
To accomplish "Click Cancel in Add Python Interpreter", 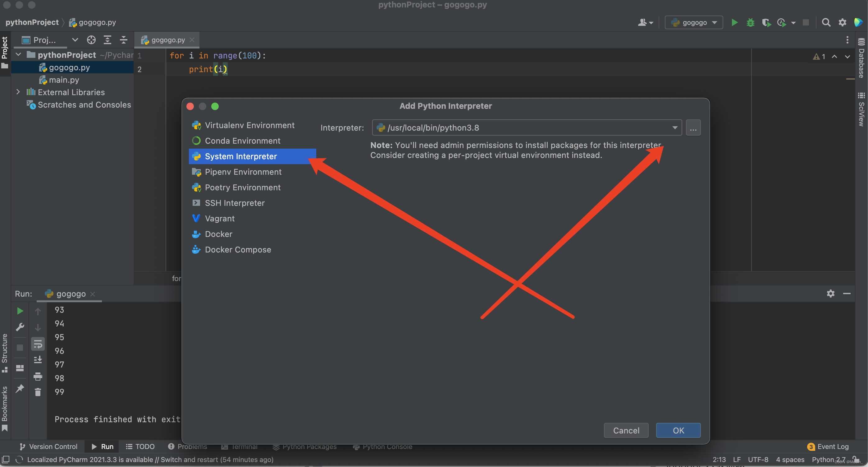I will coord(626,430).
